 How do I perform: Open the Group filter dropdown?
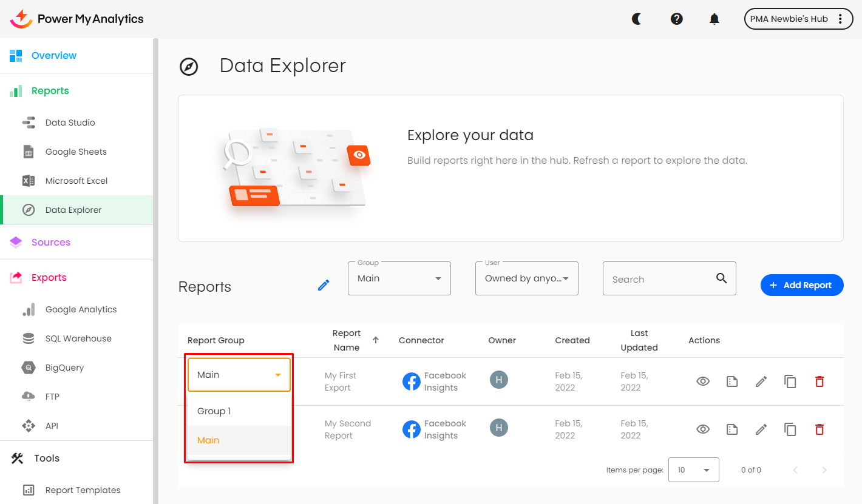point(399,278)
